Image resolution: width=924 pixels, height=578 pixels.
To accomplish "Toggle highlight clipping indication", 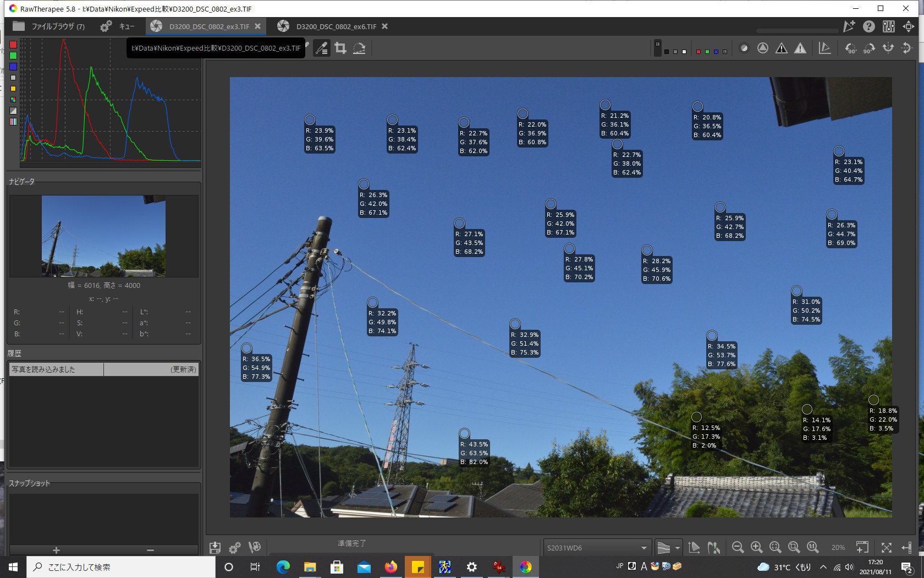I will click(800, 48).
